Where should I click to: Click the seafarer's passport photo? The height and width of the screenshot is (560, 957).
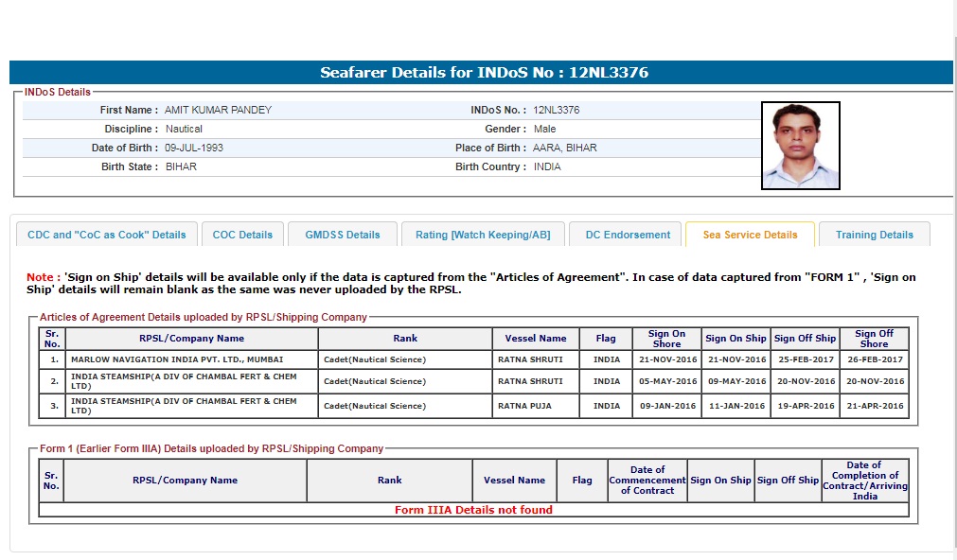[x=800, y=146]
